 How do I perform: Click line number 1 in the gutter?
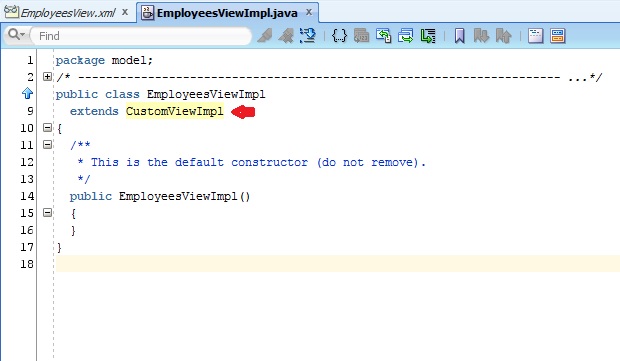tap(30, 60)
